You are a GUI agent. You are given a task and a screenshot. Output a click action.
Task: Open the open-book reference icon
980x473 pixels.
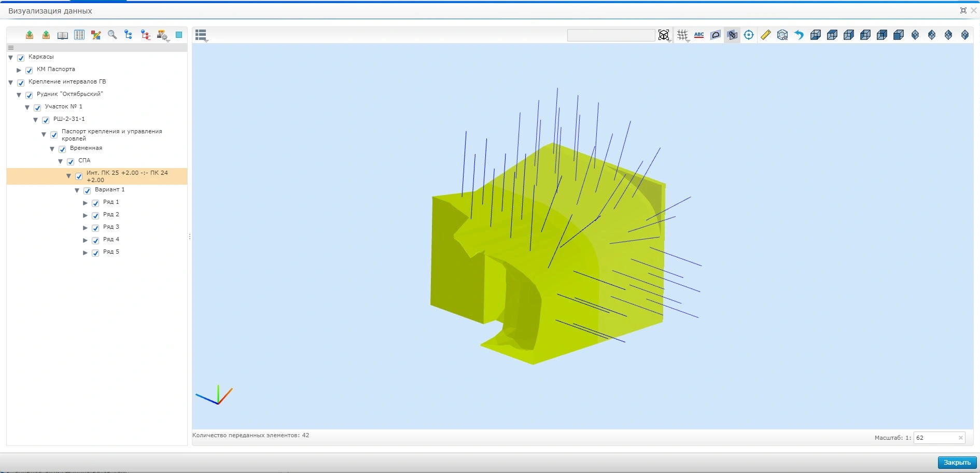coord(63,35)
